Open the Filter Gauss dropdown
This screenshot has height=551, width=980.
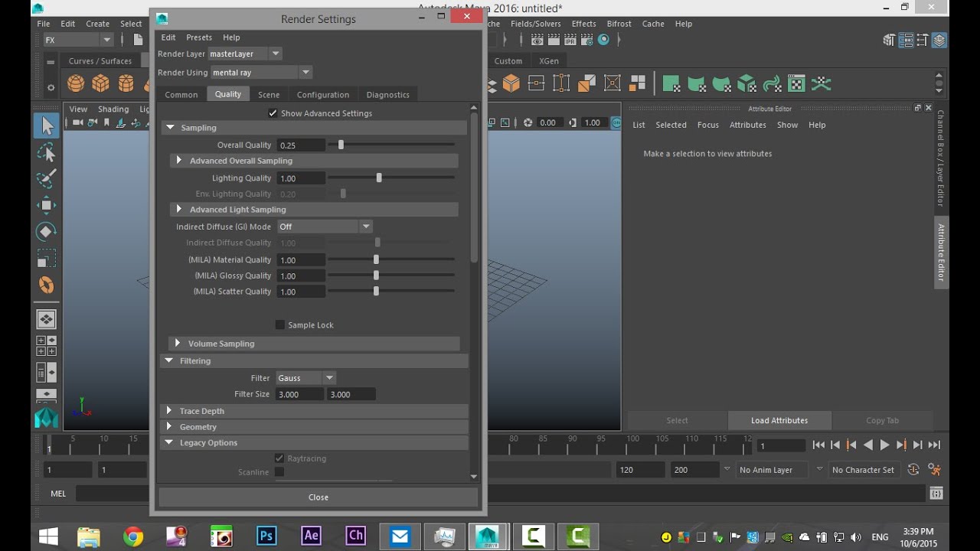[305, 378]
